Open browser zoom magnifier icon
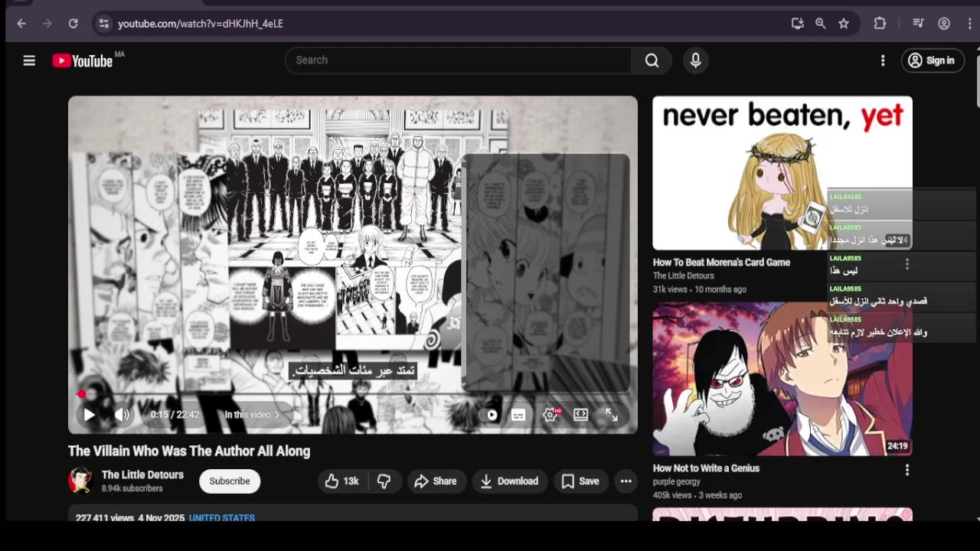The height and width of the screenshot is (551, 980). (820, 24)
